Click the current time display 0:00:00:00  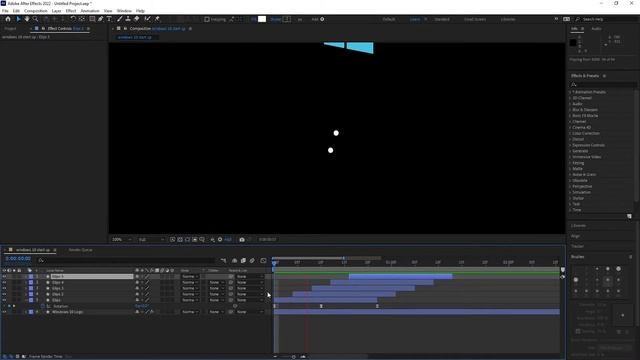point(18,259)
